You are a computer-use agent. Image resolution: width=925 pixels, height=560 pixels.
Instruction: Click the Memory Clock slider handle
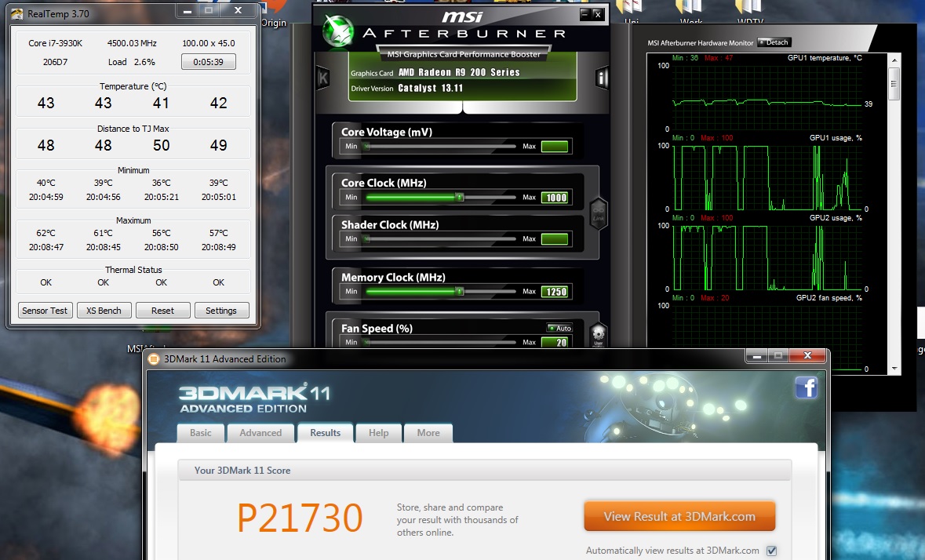coord(460,291)
